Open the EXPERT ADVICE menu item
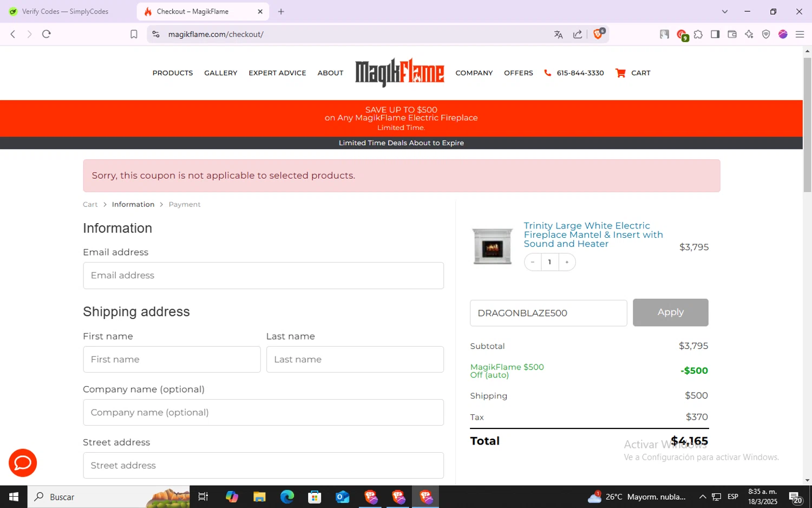The width and height of the screenshot is (812, 508). (x=277, y=73)
